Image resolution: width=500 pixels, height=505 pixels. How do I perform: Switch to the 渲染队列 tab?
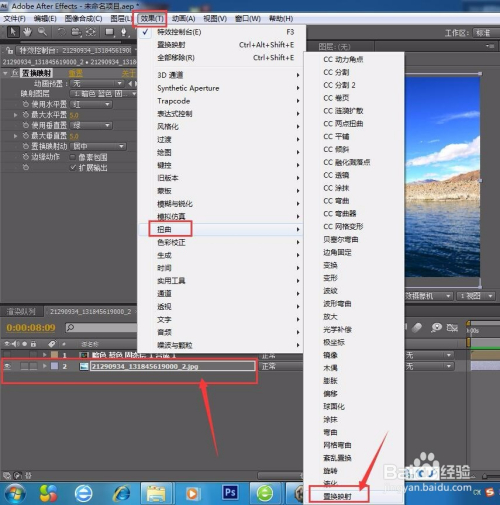21,312
